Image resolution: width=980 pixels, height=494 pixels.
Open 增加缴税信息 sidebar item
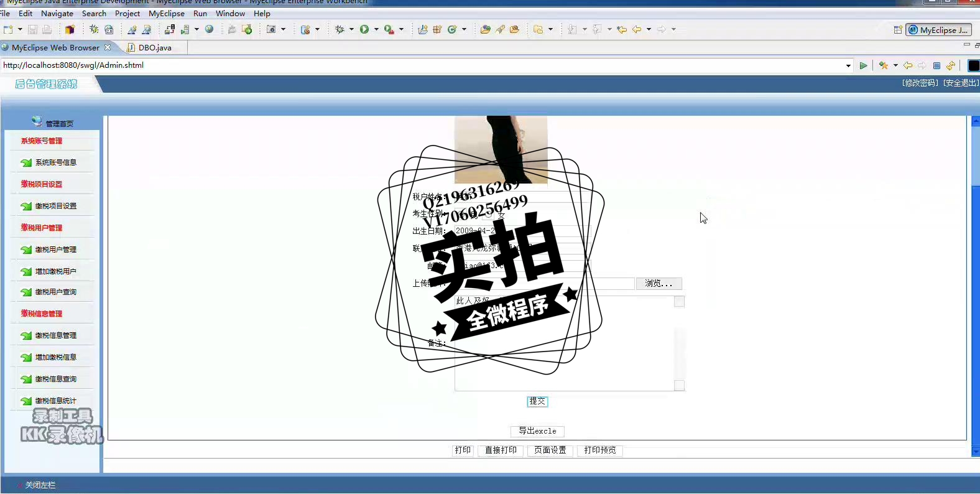pos(55,357)
